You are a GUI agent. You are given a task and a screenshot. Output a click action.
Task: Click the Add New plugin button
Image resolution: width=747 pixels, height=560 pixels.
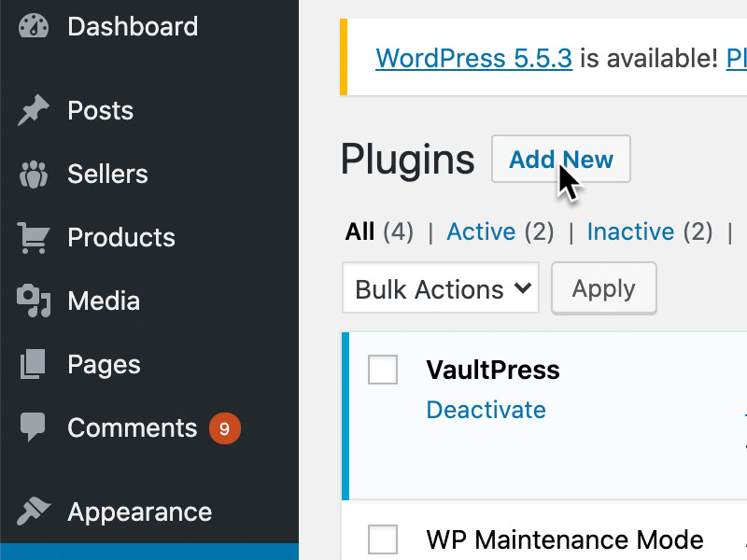(561, 159)
